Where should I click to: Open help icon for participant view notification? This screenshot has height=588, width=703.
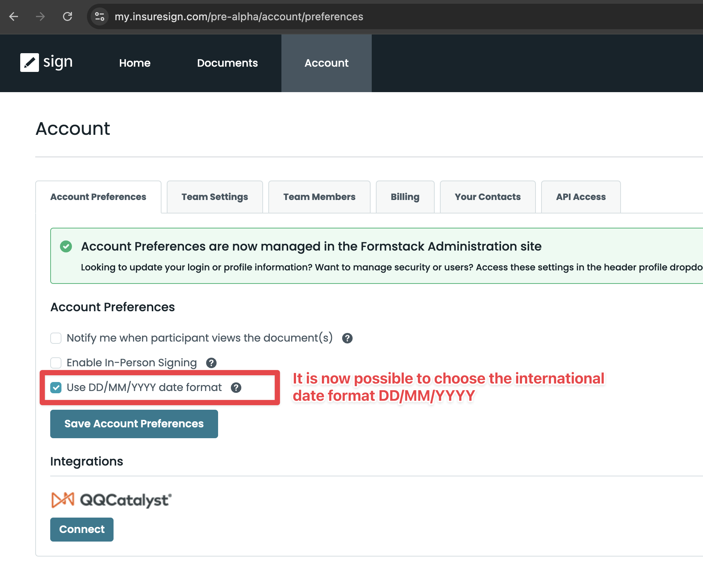click(x=347, y=338)
